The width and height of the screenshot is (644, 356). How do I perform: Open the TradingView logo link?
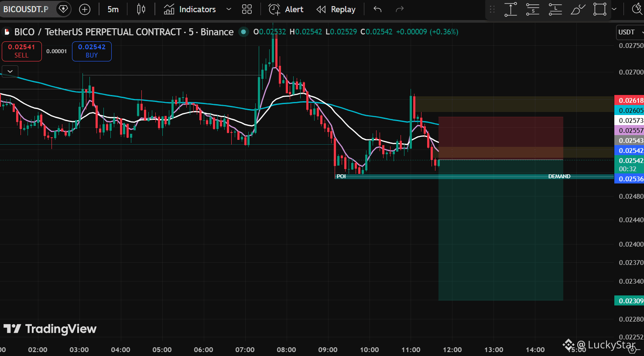click(50, 329)
